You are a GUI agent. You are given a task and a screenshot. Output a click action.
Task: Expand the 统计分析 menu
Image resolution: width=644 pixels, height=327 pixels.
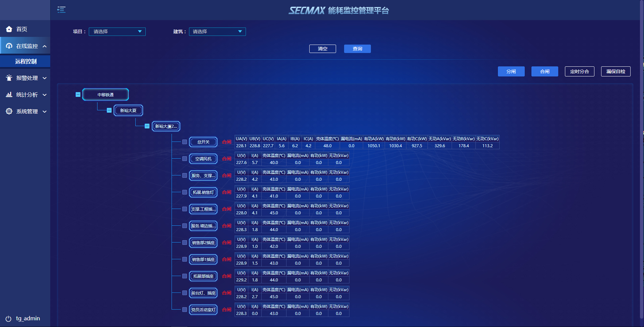point(27,95)
